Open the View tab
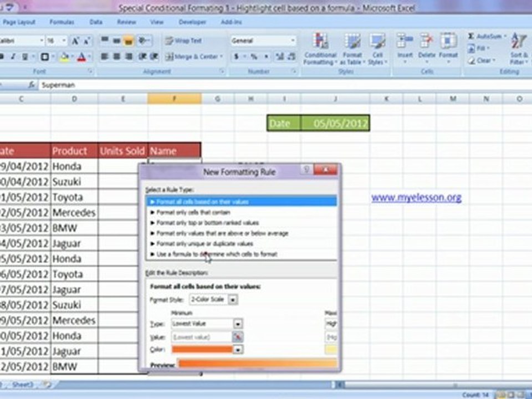The height and width of the screenshot is (399, 532). point(156,22)
